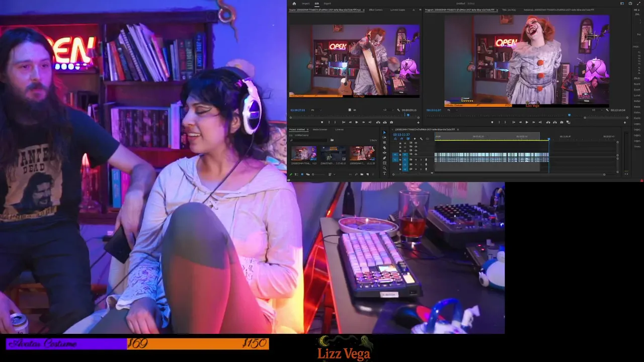This screenshot has height=362, width=644.
Task: Open Source monitor settings wrench
Action: click(398, 110)
